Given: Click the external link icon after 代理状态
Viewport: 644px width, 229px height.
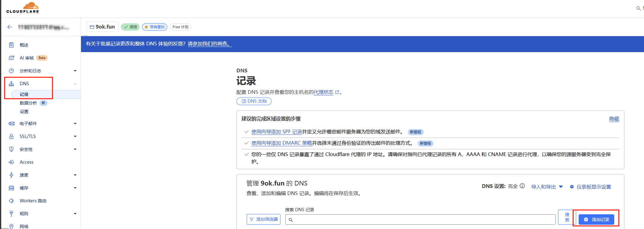Looking at the screenshot, I should click(x=337, y=92).
